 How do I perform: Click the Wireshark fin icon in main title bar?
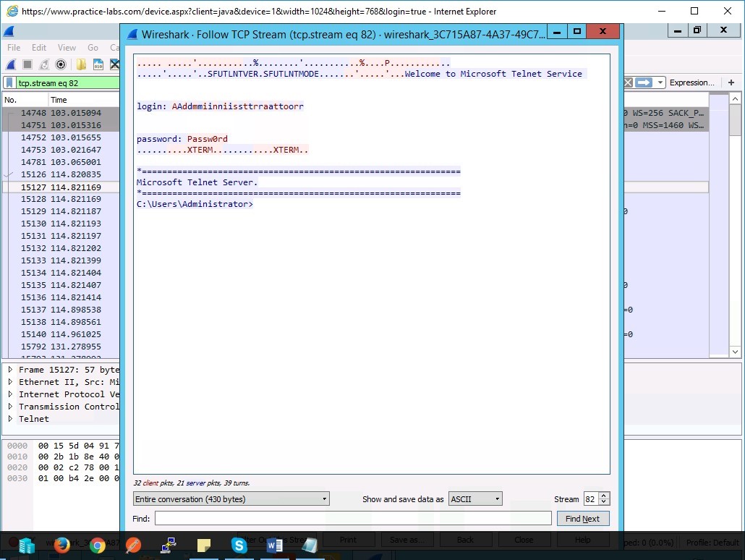tap(9, 32)
